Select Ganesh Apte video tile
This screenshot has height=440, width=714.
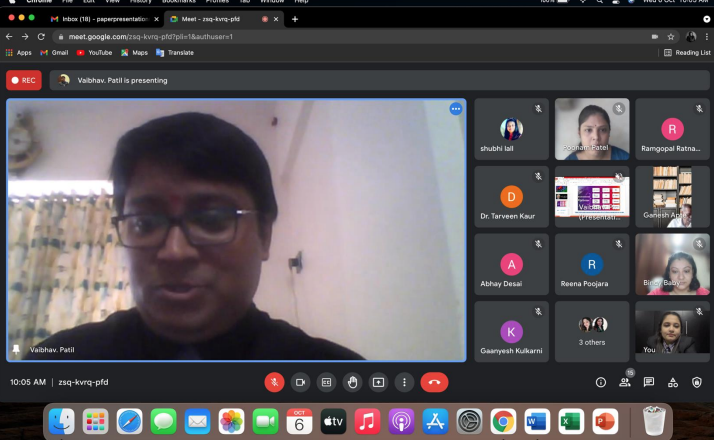(672, 197)
